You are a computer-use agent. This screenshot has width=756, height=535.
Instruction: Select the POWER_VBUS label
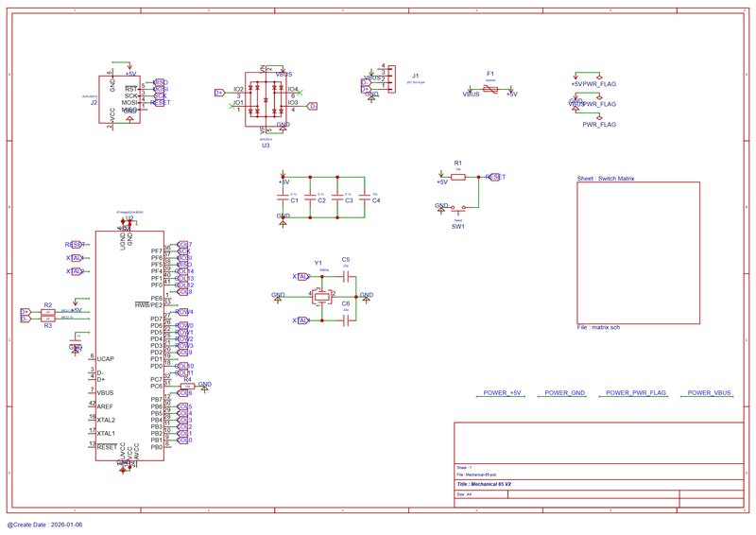point(710,392)
